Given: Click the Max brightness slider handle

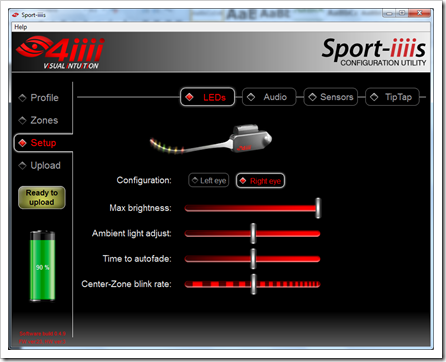Looking at the screenshot, I should point(318,208).
